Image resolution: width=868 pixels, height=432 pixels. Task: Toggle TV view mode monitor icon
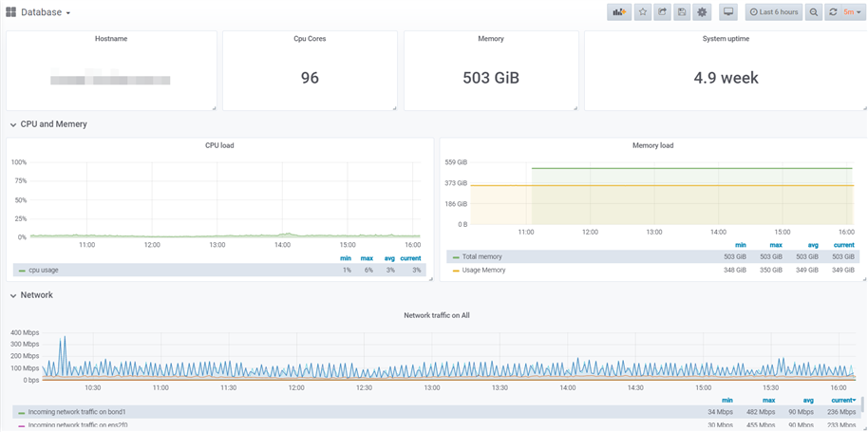pos(728,12)
